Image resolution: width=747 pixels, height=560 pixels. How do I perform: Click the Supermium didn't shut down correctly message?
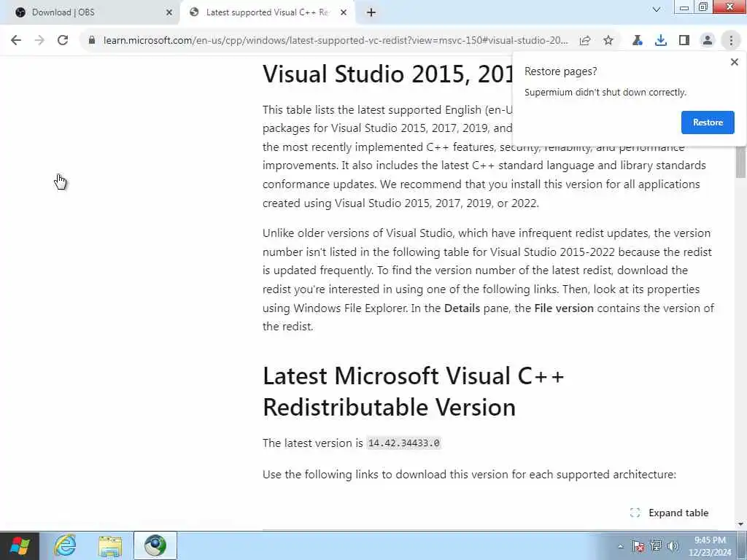click(605, 93)
